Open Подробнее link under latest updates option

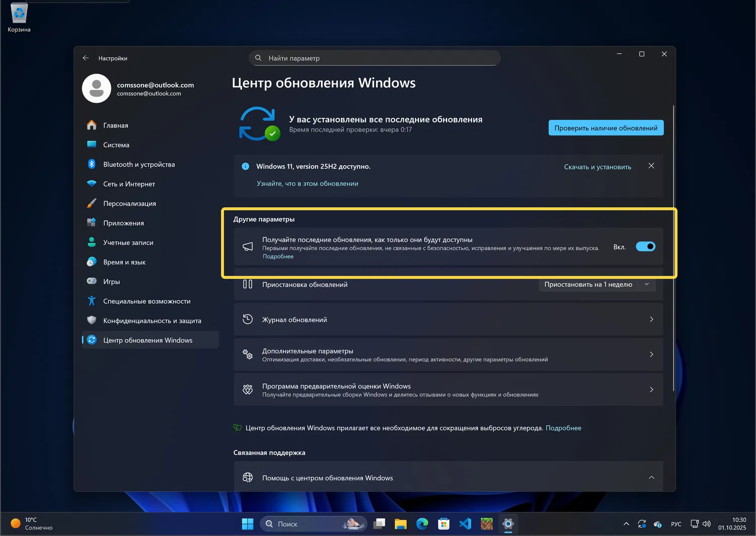click(278, 256)
